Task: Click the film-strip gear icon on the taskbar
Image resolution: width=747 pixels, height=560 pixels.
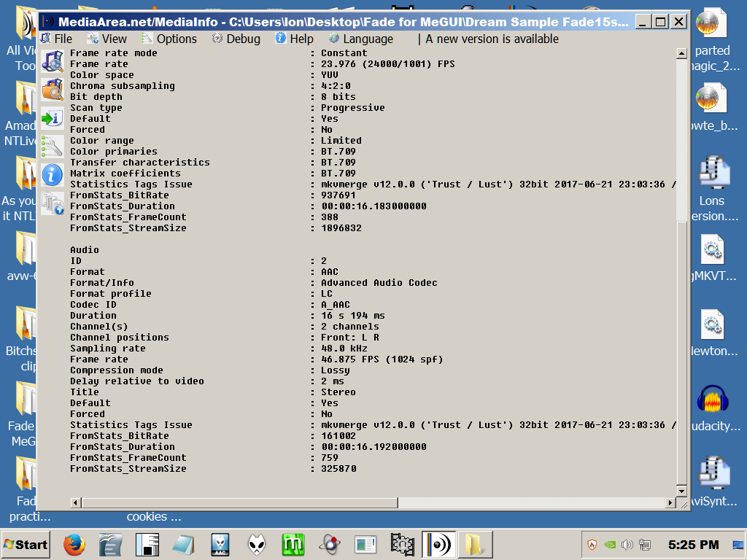Action: 403,545
